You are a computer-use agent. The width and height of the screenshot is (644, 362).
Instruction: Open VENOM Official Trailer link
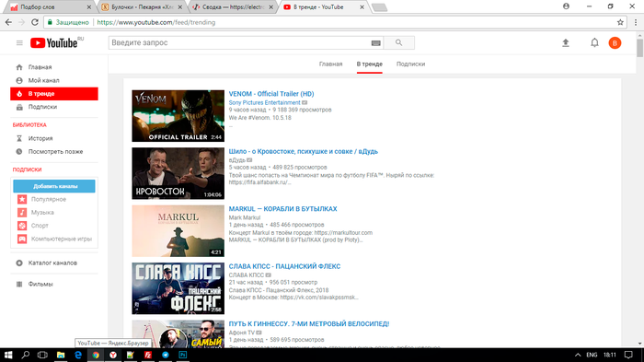tap(271, 94)
